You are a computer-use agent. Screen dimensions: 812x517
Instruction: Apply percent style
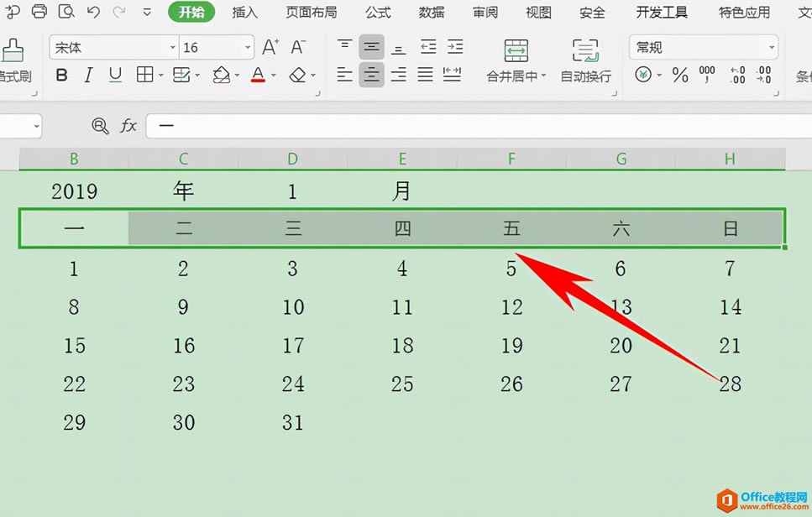680,76
